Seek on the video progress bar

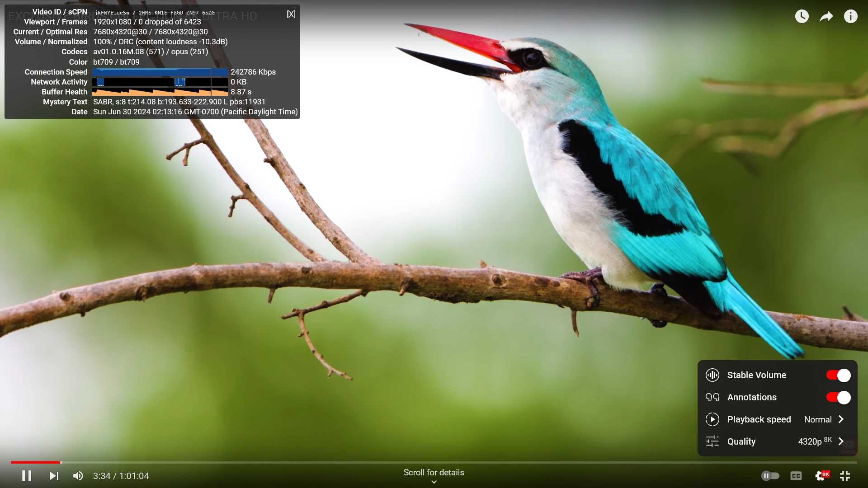tap(434, 462)
